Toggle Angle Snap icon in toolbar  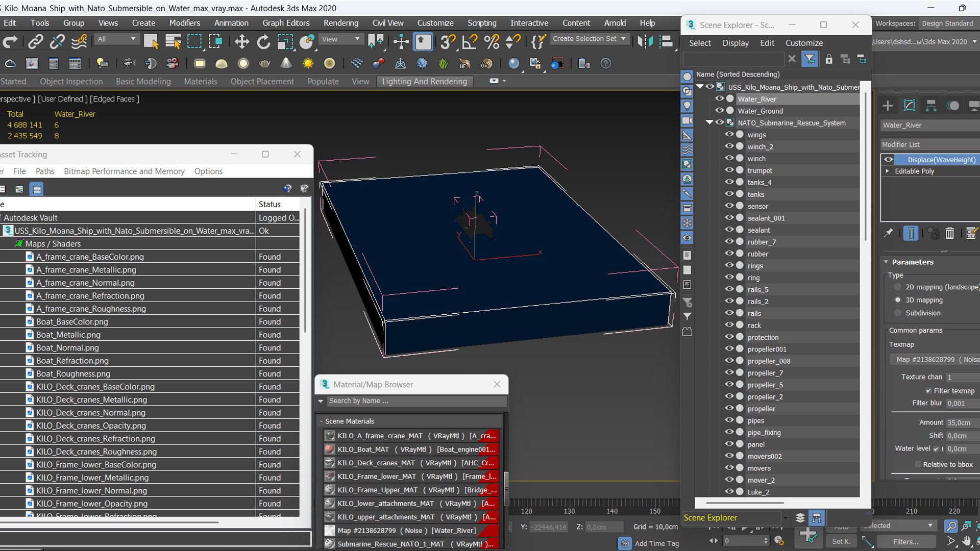coord(469,42)
